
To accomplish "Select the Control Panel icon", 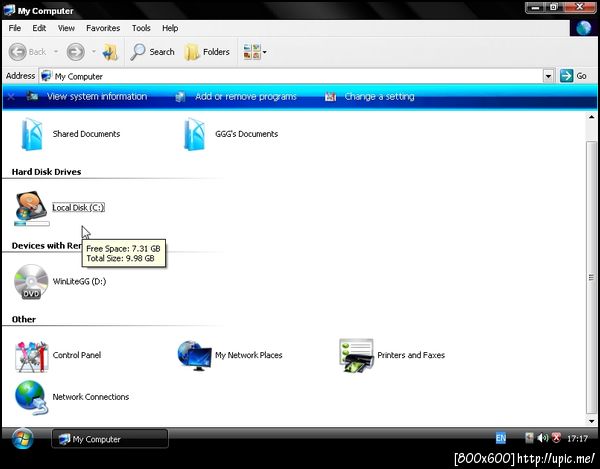I will (31, 356).
